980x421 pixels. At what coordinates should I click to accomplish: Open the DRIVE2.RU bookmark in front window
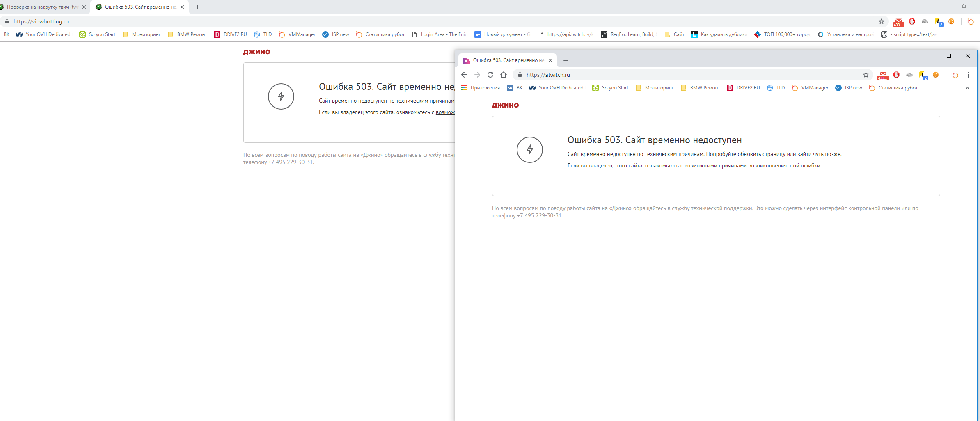[x=744, y=88]
